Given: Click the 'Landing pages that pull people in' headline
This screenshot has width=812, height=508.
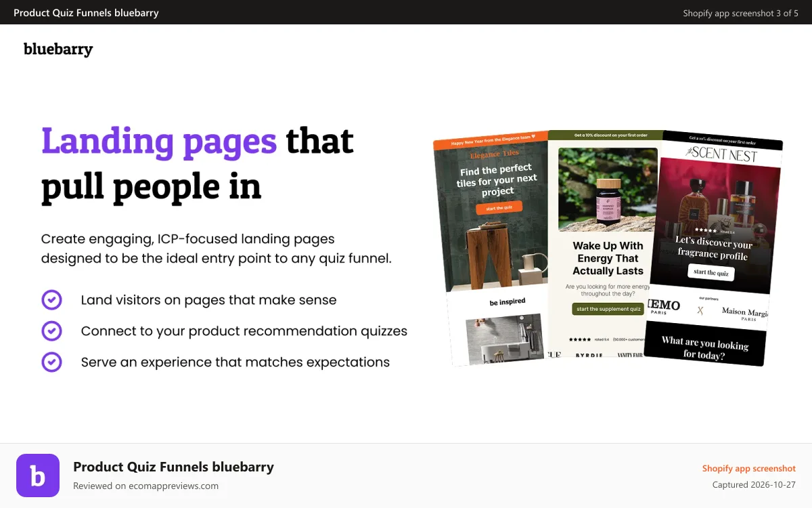Looking at the screenshot, I should click(198, 164).
